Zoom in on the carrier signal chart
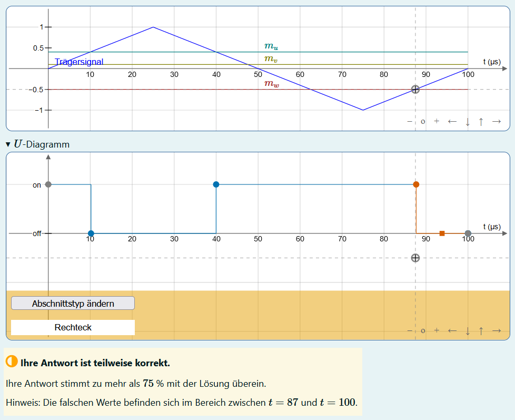 (436, 121)
